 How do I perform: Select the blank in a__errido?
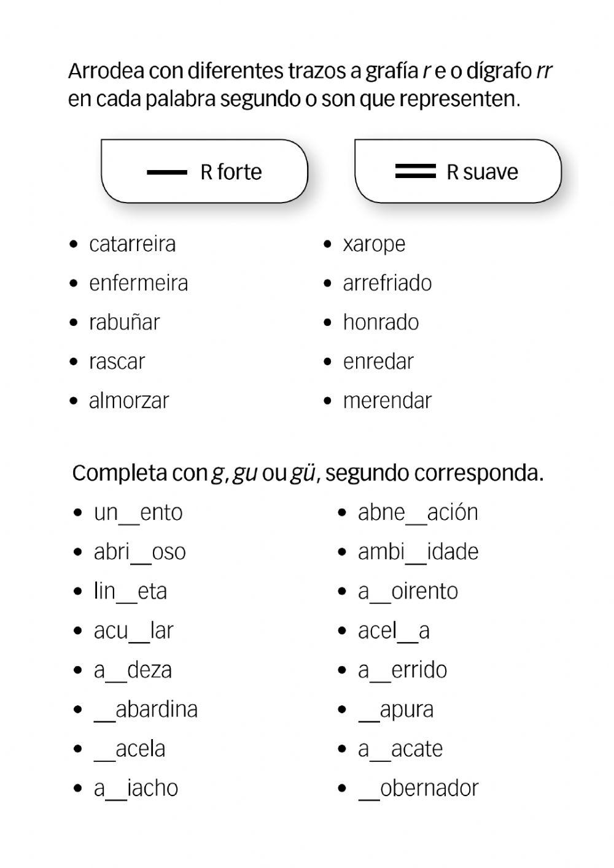[380, 672]
